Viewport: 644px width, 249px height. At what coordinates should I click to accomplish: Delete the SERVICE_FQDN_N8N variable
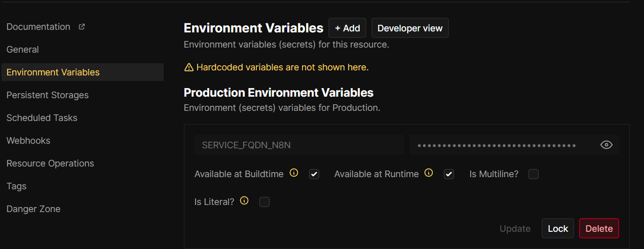[599, 229]
